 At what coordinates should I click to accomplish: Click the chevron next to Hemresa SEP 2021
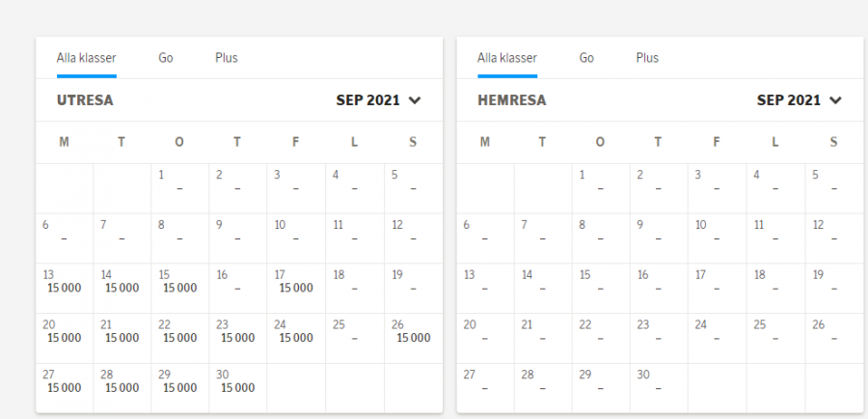[835, 99]
